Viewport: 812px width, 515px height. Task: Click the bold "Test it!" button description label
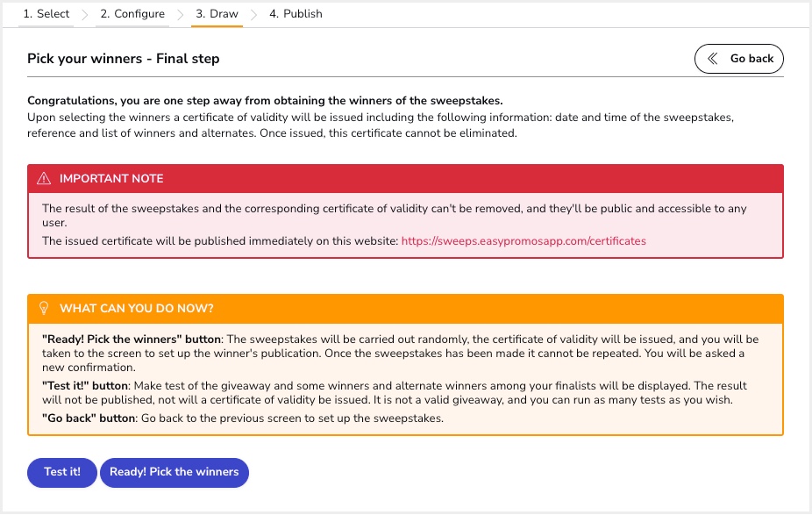tap(87, 386)
